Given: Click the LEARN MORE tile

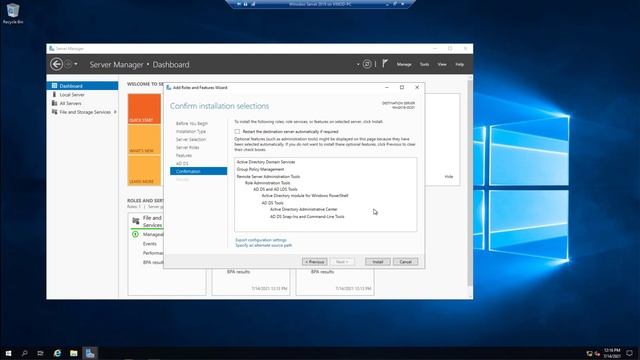Looking at the screenshot, I should click(144, 171).
